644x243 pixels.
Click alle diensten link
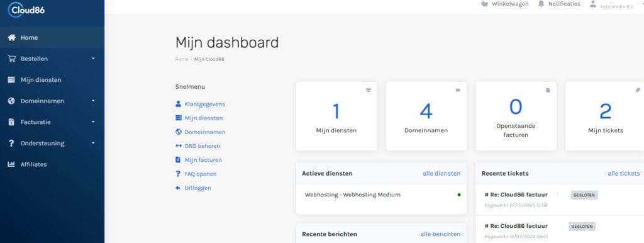click(x=441, y=174)
